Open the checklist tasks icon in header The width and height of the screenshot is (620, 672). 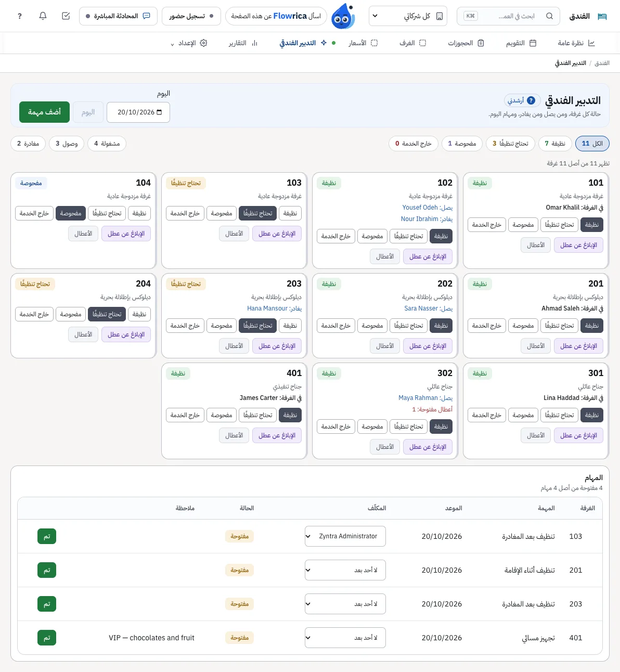coord(66,16)
